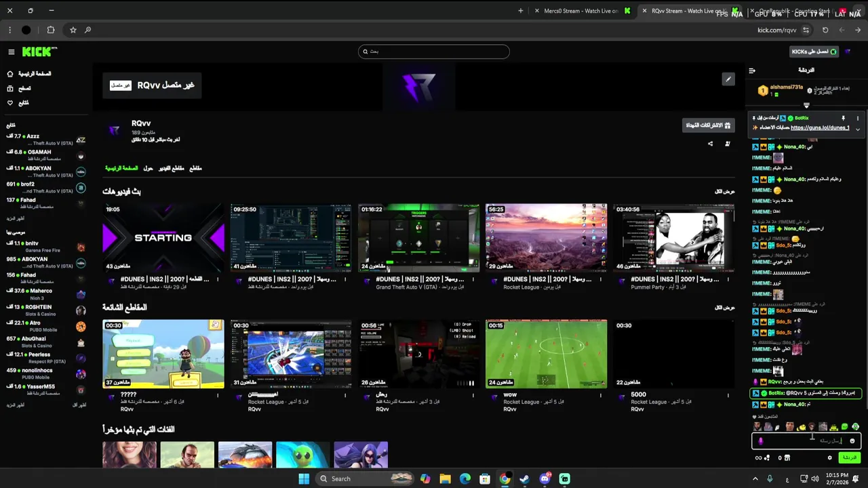Screen dimensions: 868x488
Task: Expand the pinned message with chevron
Action: [x=857, y=129]
